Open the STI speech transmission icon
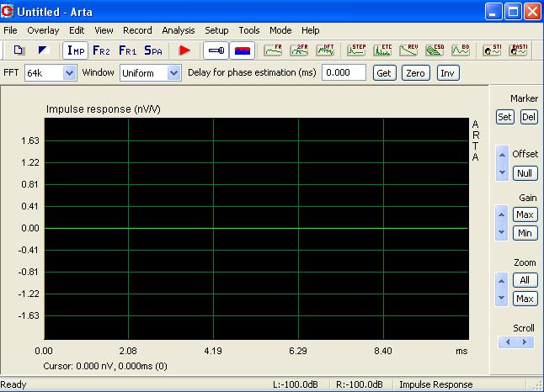544x392 pixels. pos(492,50)
